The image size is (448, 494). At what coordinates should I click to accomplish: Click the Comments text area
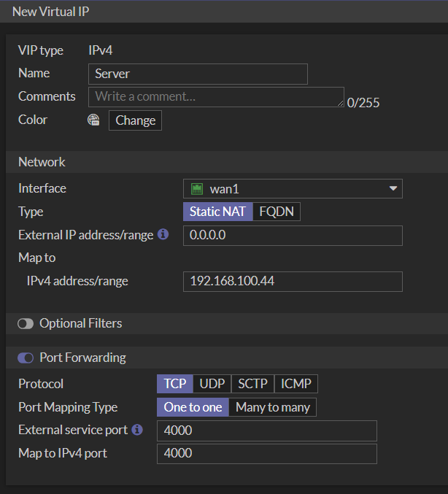pos(215,96)
